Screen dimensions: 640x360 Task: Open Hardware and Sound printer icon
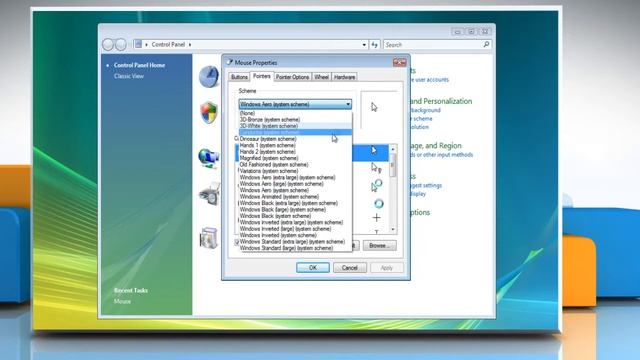point(210,194)
